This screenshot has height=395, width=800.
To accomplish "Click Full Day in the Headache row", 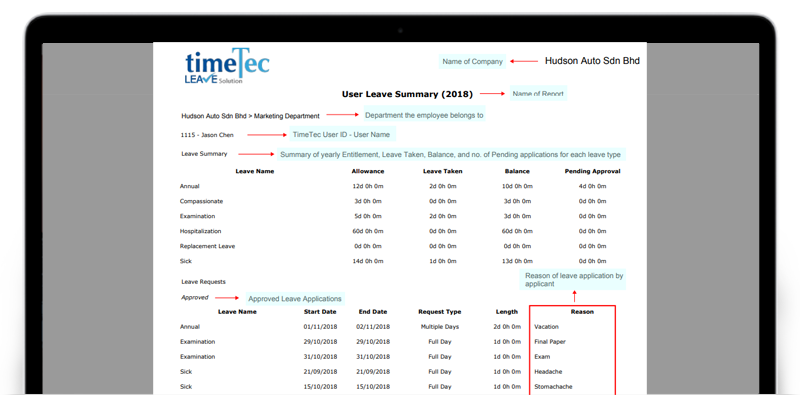I will coord(440,372).
